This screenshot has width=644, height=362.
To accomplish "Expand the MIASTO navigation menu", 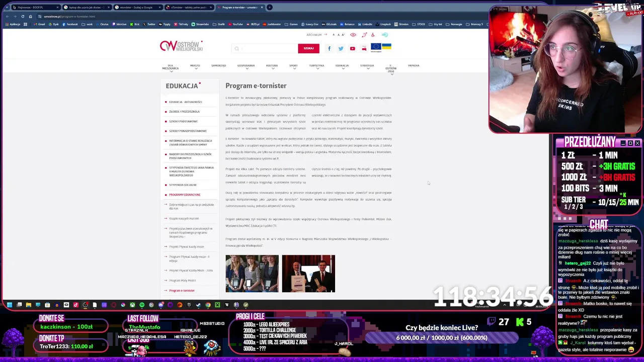I will (x=195, y=66).
